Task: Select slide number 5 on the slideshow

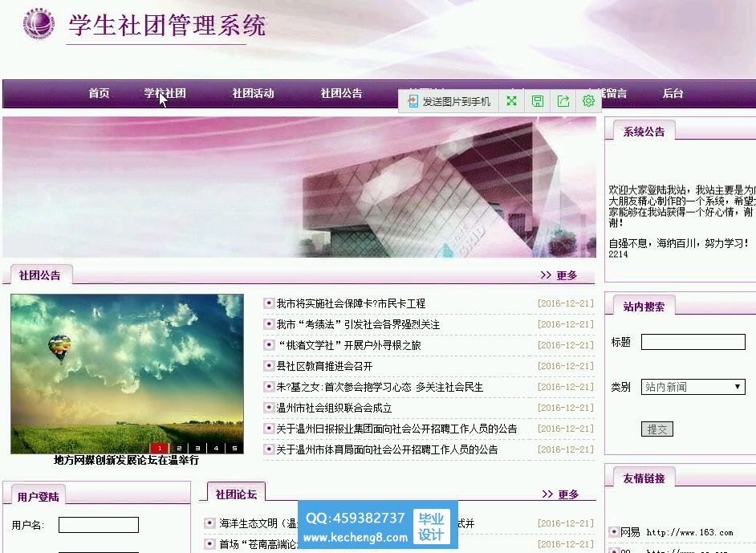Action: pos(234,448)
